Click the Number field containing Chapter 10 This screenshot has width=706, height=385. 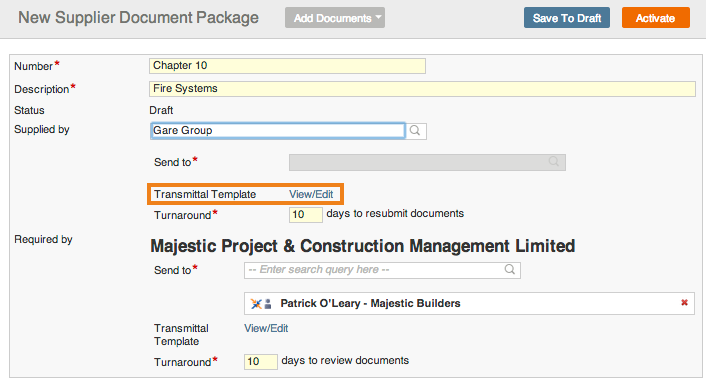coord(287,66)
